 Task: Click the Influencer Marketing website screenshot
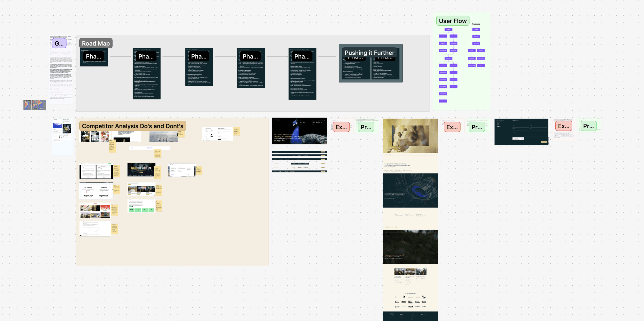pyautogui.click(x=141, y=170)
